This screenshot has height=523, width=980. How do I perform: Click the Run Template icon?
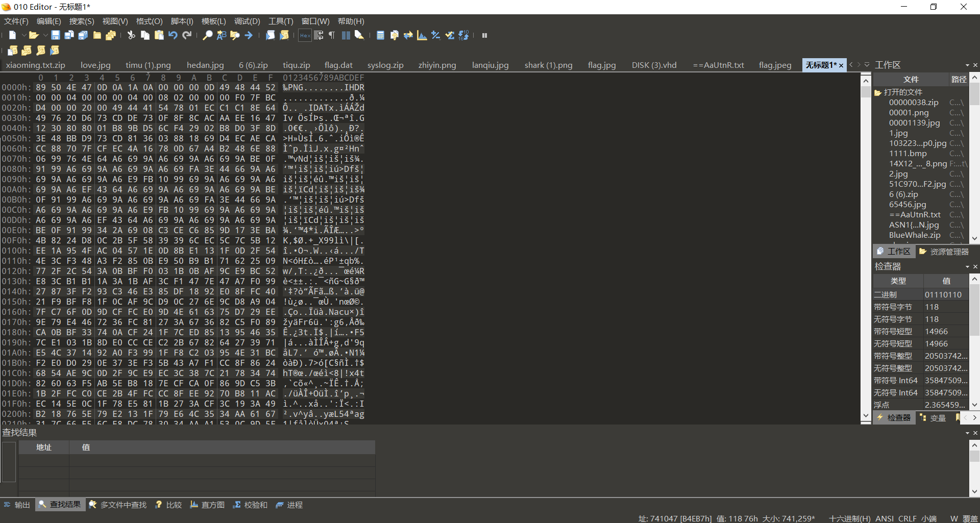pyautogui.click(x=284, y=35)
